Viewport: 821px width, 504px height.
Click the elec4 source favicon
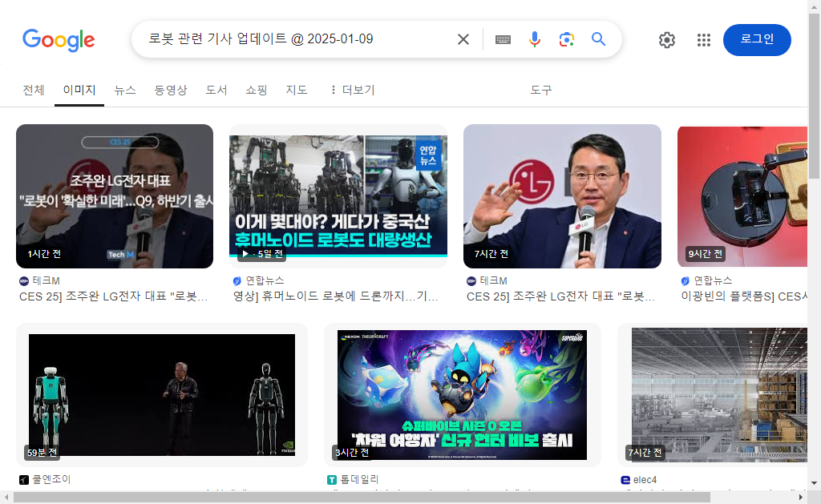point(625,479)
